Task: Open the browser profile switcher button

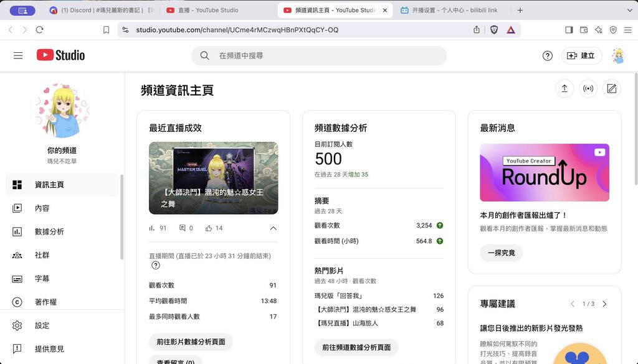Action: (x=22, y=11)
